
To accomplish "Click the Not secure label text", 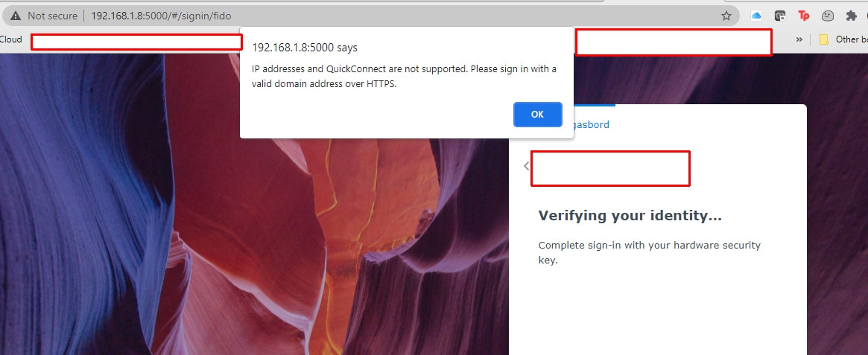I will (x=53, y=16).
